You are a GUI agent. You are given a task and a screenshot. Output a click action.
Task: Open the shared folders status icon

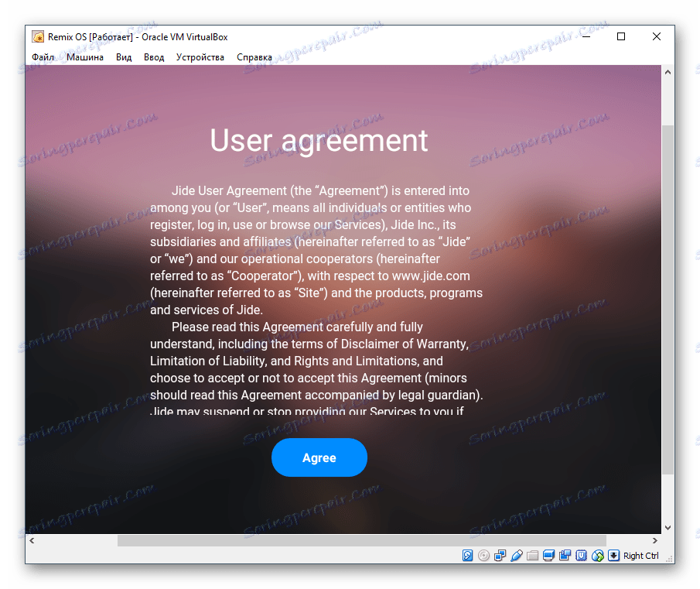[x=533, y=556]
